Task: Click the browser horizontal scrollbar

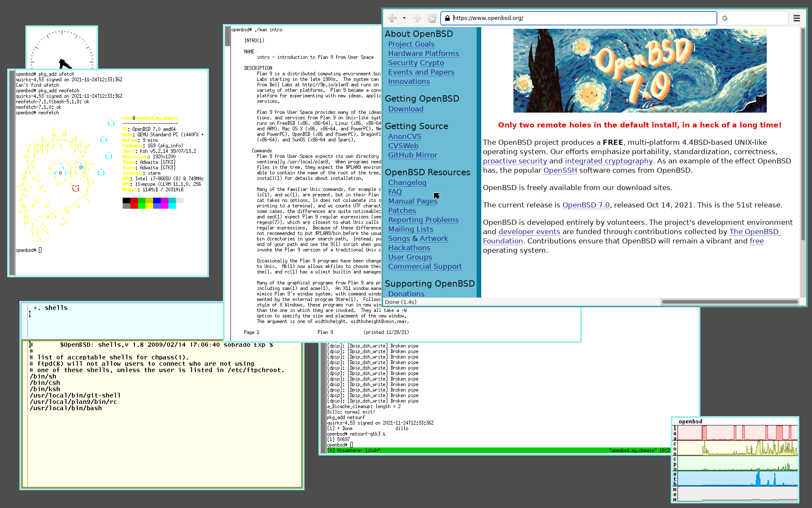Action: pos(730,302)
